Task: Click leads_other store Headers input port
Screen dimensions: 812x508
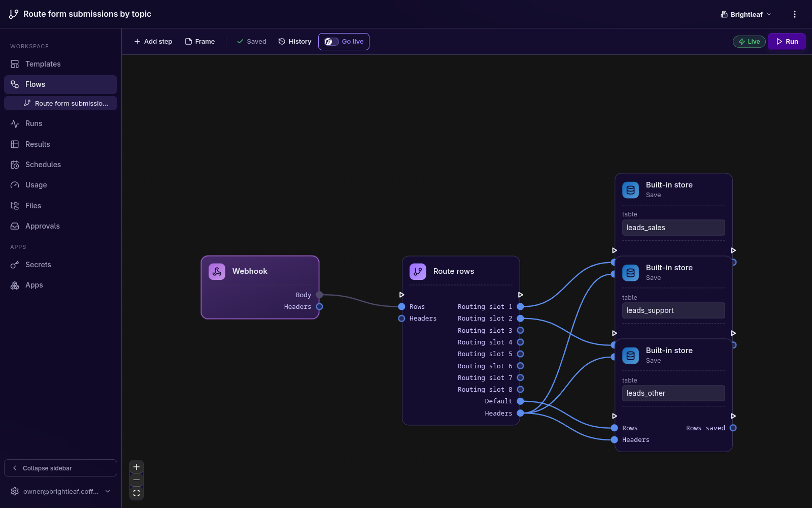Action: (615, 440)
